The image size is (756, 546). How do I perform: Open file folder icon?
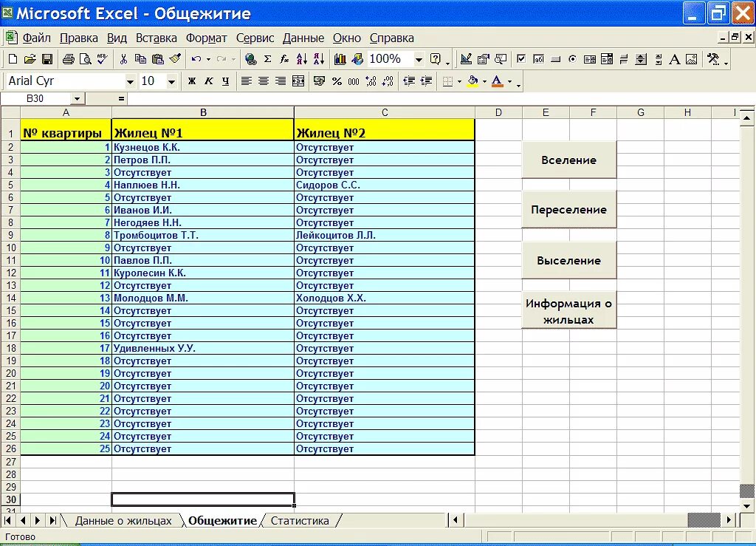[30, 59]
